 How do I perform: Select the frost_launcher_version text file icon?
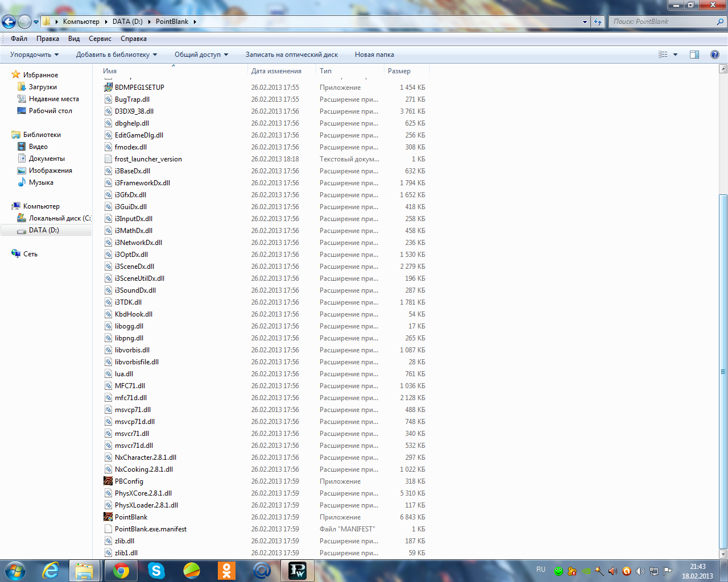tap(108, 159)
